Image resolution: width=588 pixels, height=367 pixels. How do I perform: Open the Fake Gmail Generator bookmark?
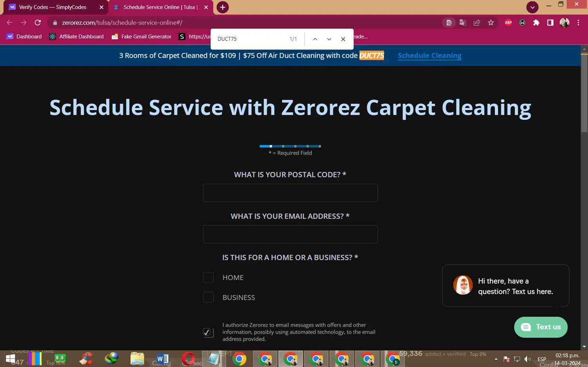coord(142,36)
